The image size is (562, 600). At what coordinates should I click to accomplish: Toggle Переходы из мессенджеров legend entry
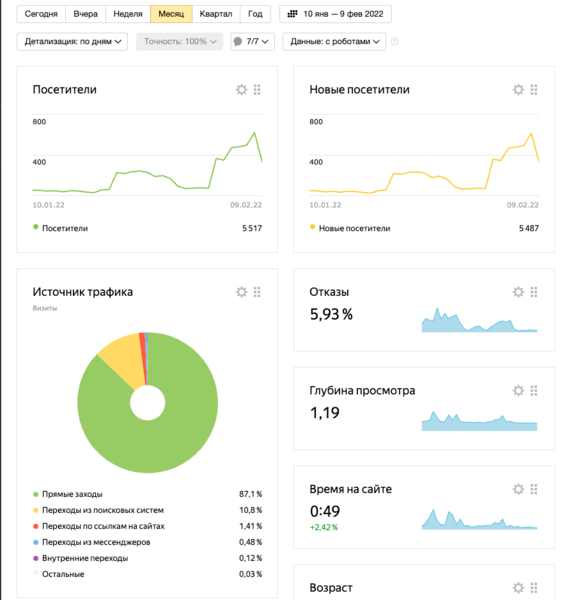click(x=91, y=542)
